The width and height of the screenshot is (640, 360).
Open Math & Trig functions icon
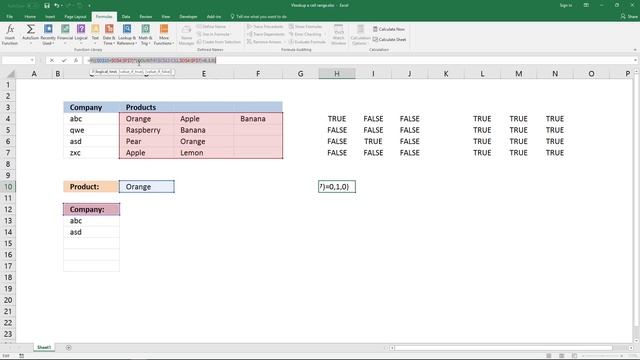(x=145, y=35)
